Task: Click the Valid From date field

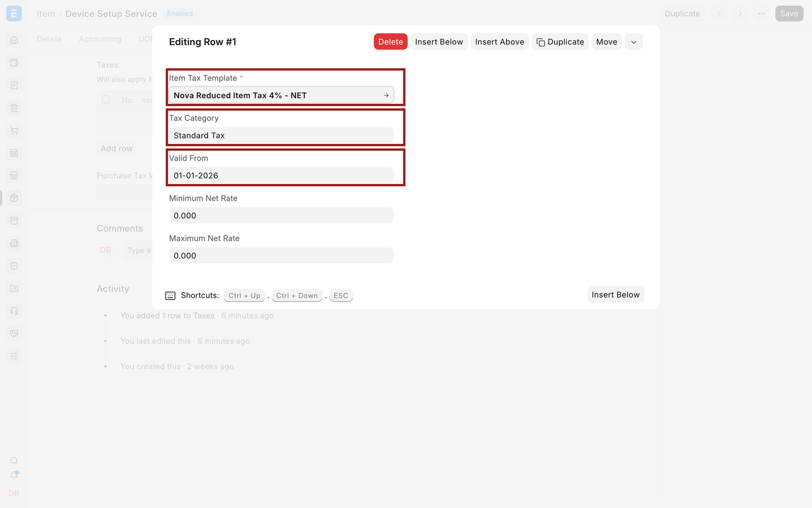Action: tap(281, 175)
